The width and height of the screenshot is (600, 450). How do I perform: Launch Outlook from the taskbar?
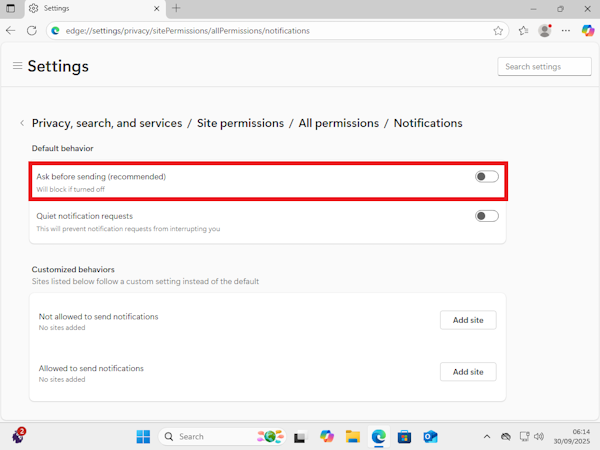pos(430,436)
